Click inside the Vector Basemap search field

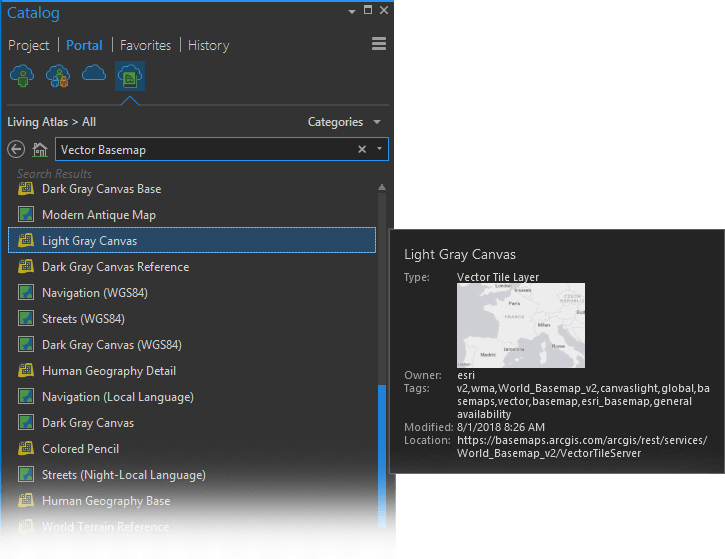[x=200, y=150]
